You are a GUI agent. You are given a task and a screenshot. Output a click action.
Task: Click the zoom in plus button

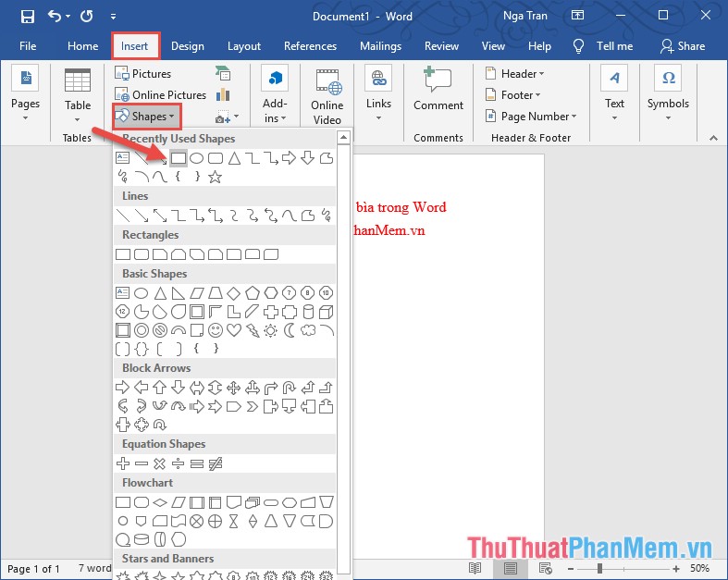coord(676,568)
